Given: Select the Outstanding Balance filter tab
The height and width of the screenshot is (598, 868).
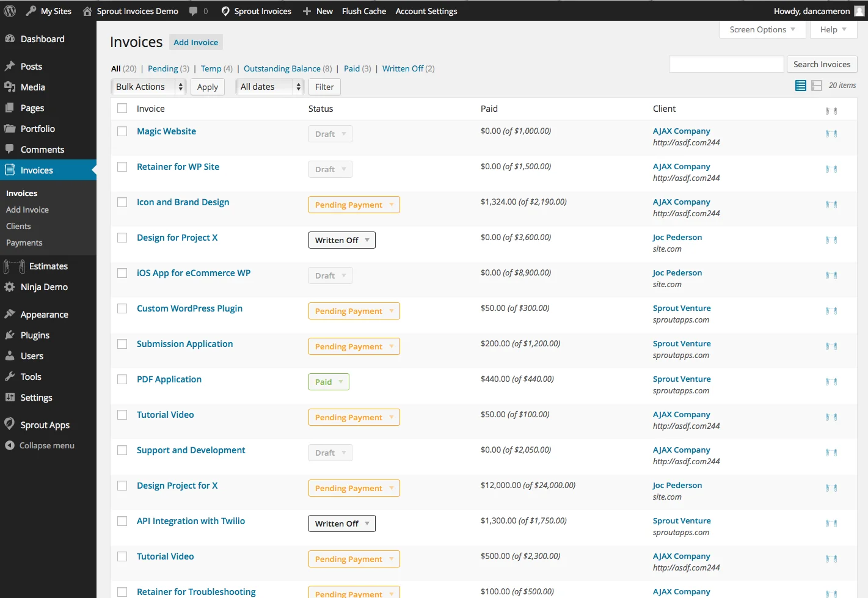Looking at the screenshot, I should tap(282, 68).
